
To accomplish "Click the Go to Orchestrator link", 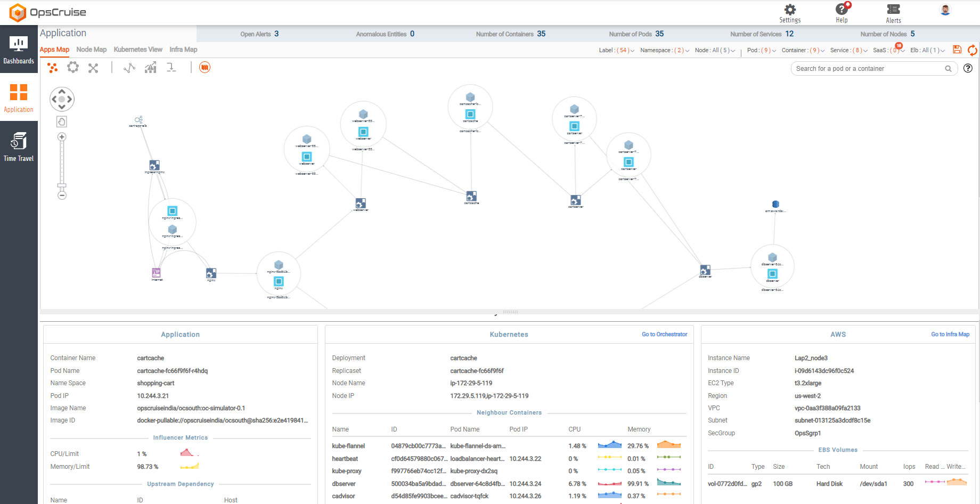I will pyautogui.click(x=664, y=335).
